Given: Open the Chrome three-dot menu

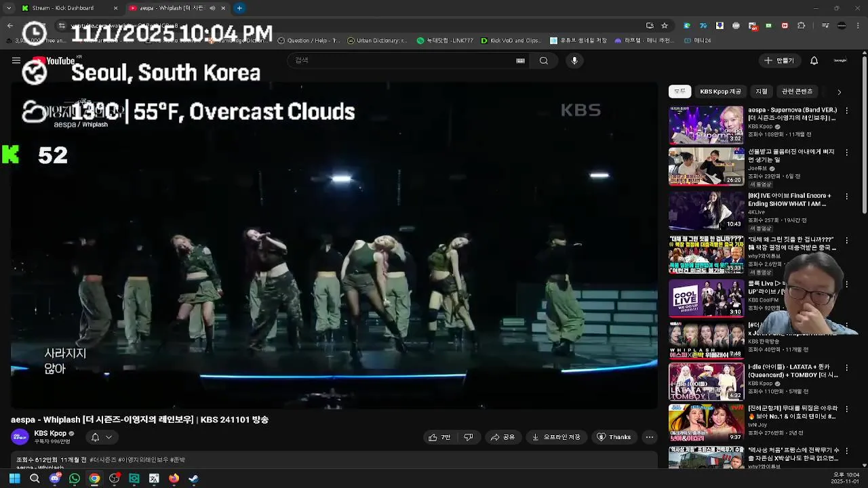Looking at the screenshot, I should coord(858,26).
